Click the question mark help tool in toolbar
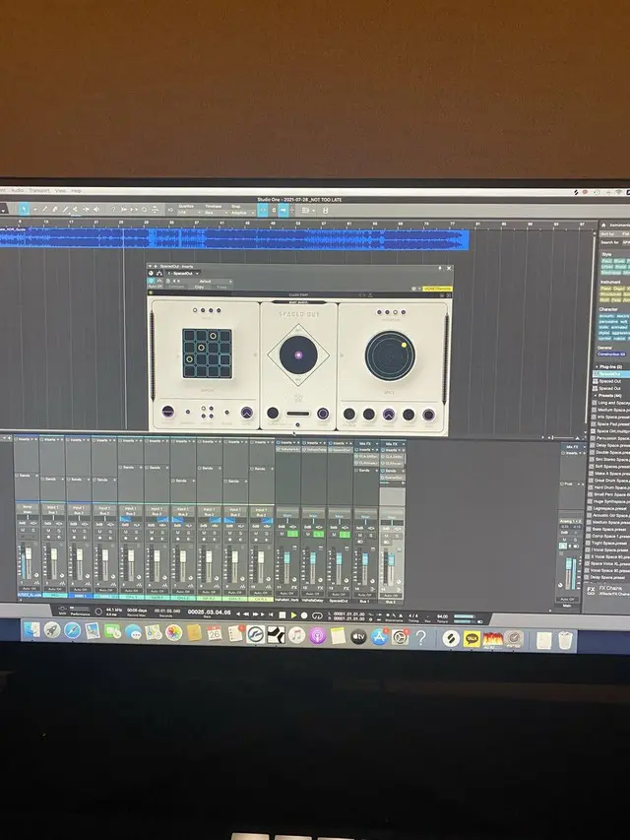 (x=113, y=210)
